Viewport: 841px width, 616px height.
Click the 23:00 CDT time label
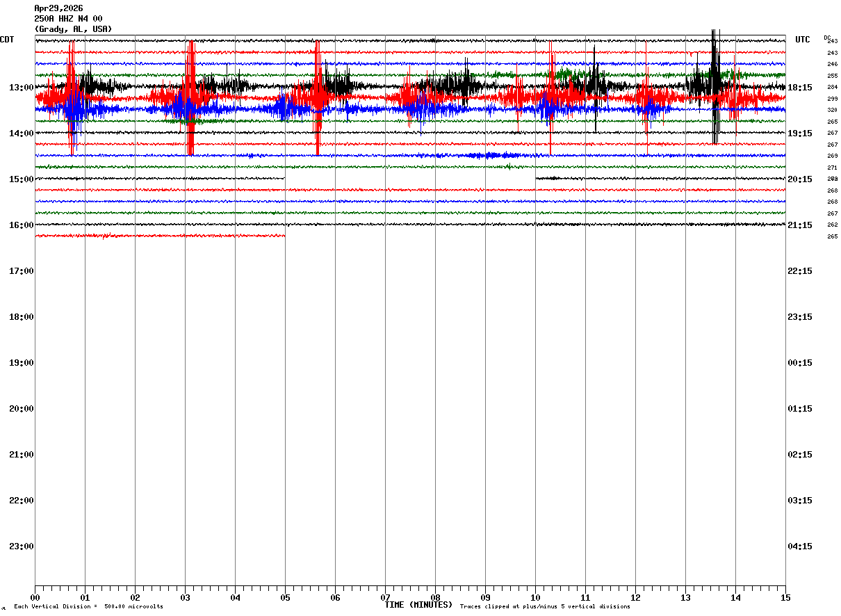pyautogui.click(x=21, y=546)
